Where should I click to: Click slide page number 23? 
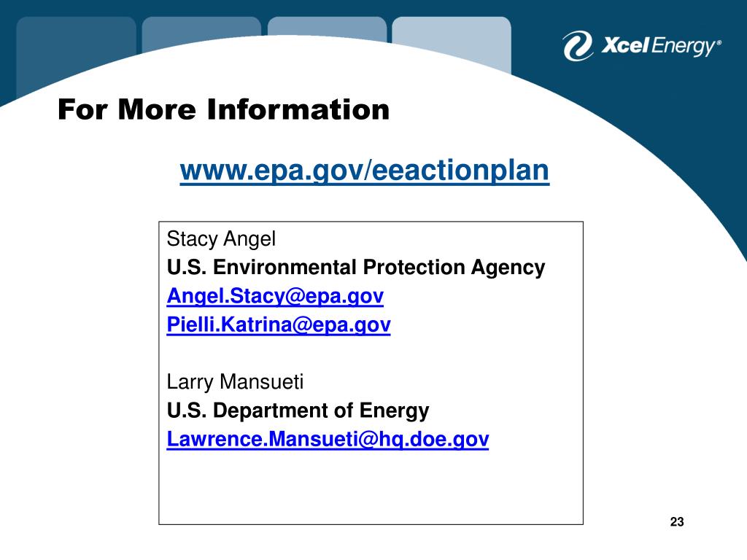pos(677,522)
